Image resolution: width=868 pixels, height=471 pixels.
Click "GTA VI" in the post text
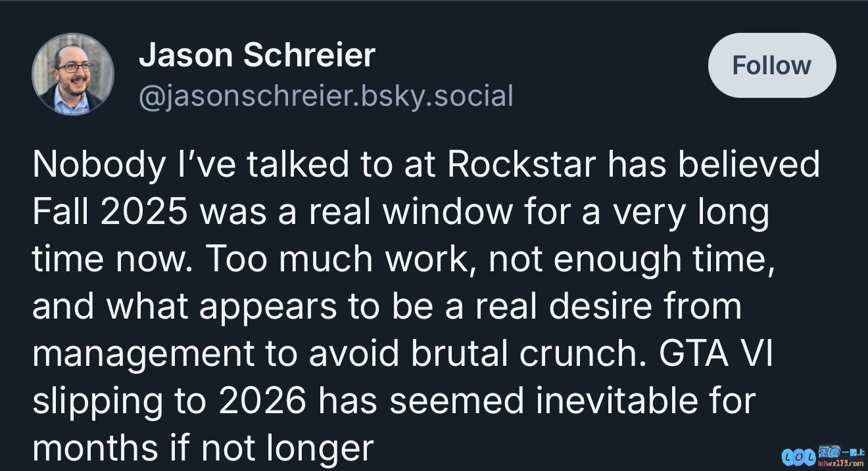tap(716, 354)
